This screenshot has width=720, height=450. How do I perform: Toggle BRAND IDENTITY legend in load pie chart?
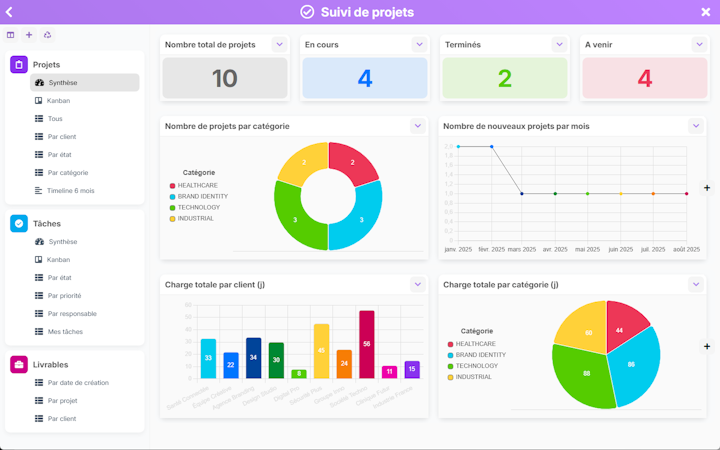coord(477,355)
